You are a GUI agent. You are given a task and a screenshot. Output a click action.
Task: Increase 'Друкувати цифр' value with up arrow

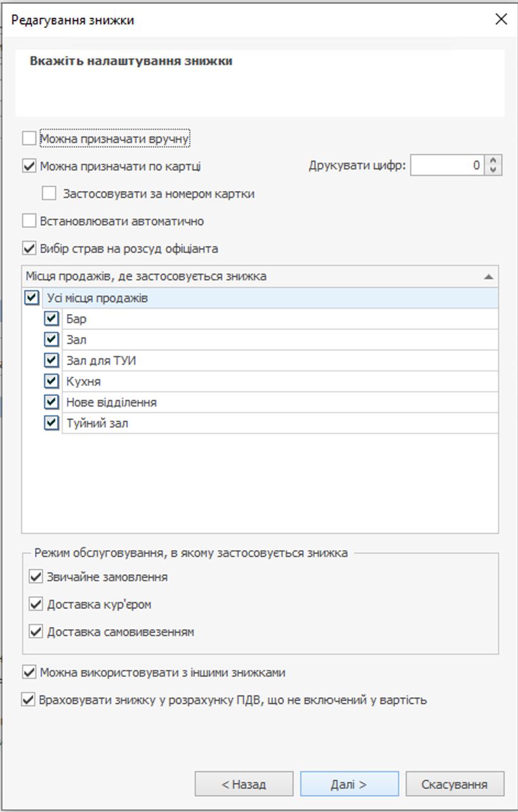493,161
